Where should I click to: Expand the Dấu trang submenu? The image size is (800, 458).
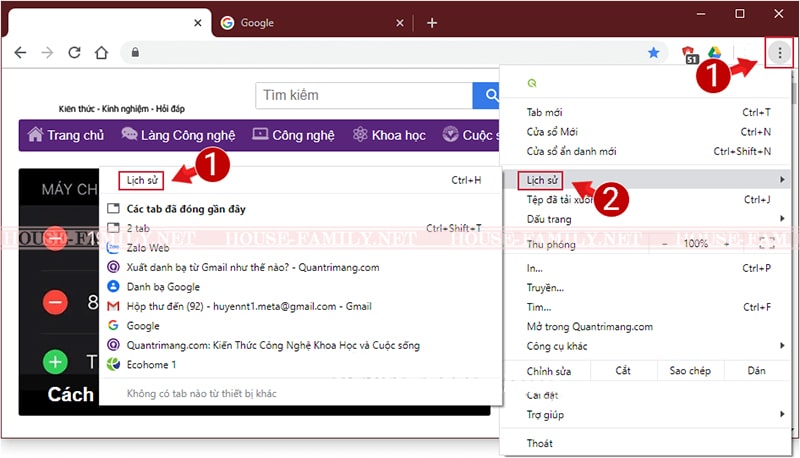pos(648,219)
